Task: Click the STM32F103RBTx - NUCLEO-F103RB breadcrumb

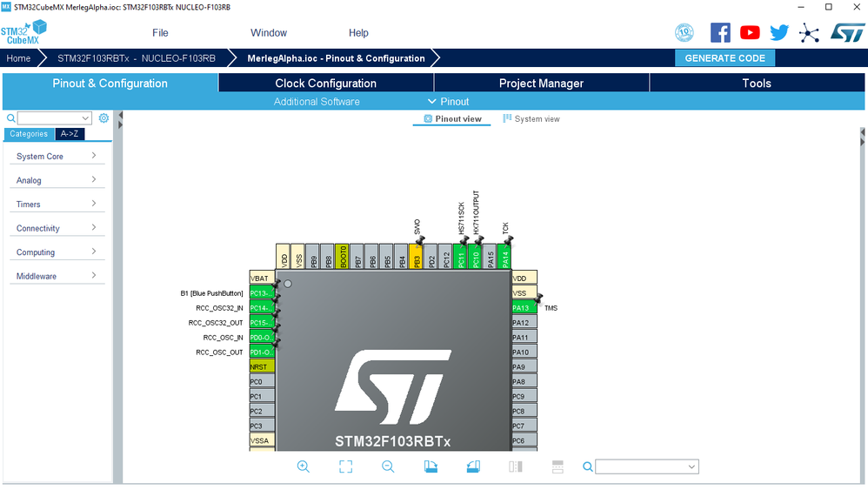Action: coord(137,58)
